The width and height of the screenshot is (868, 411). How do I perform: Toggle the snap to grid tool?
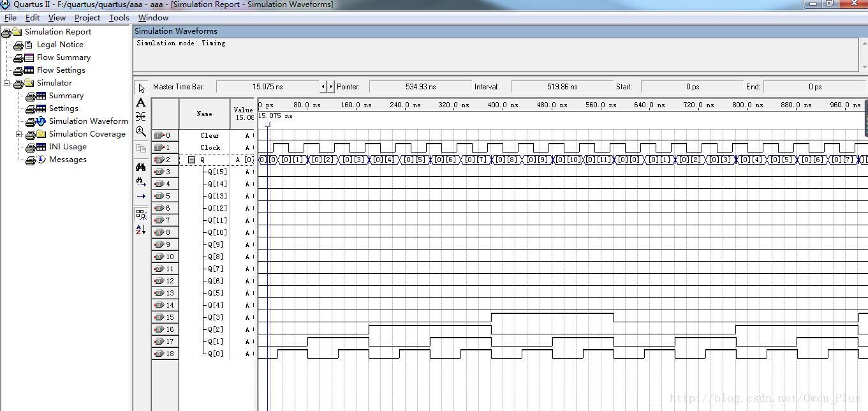click(x=141, y=214)
